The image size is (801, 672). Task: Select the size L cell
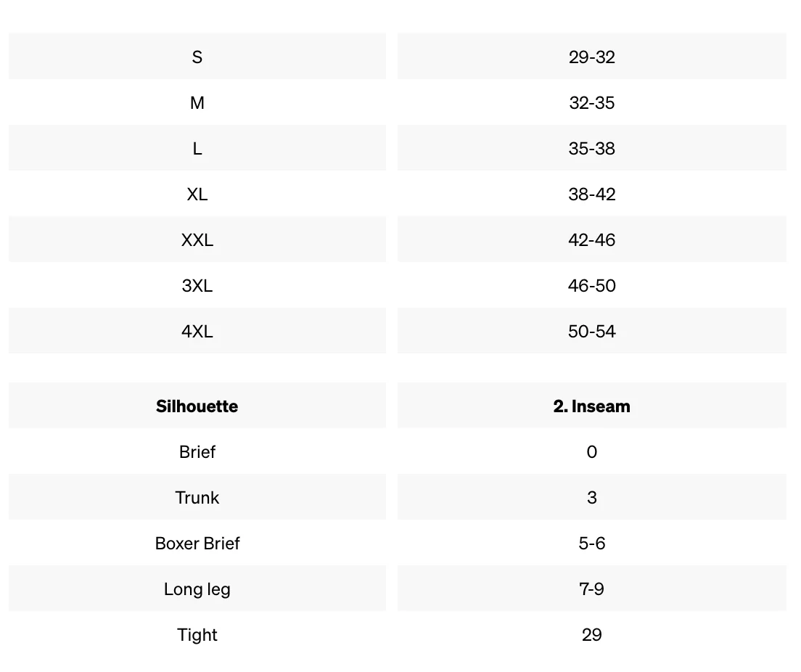pos(197,148)
